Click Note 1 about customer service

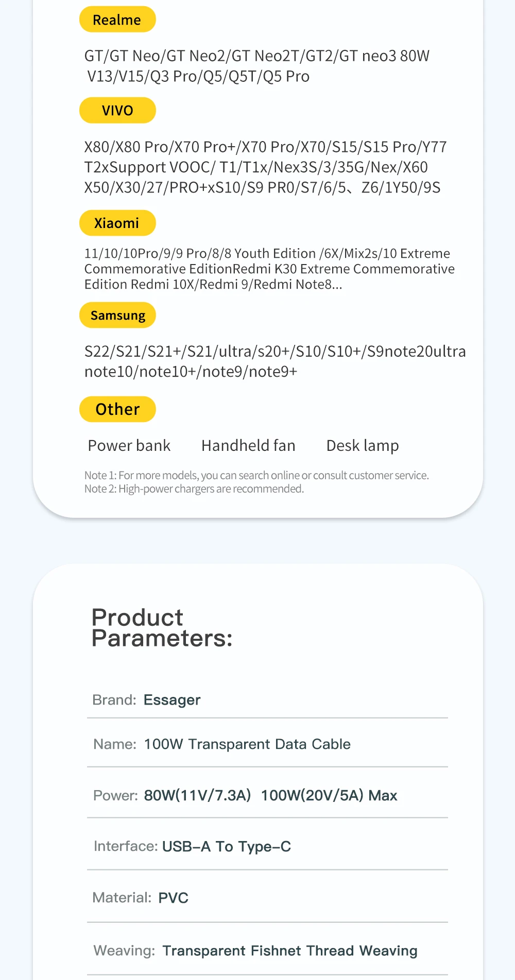click(x=256, y=475)
